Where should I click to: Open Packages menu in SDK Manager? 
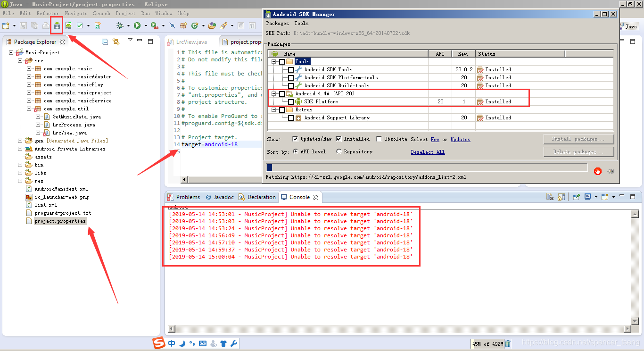tap(277, 23)
